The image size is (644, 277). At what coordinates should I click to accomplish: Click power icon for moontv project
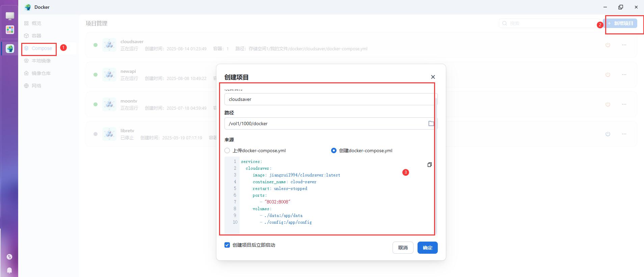[x=608, y=104]
